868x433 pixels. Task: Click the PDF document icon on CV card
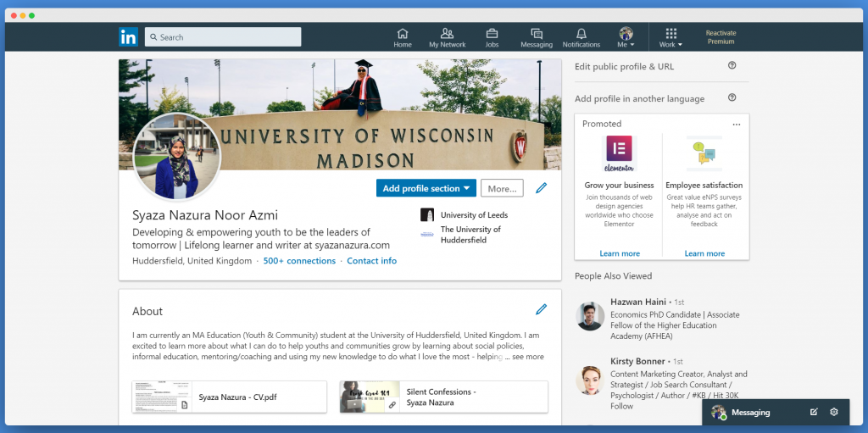184,405
